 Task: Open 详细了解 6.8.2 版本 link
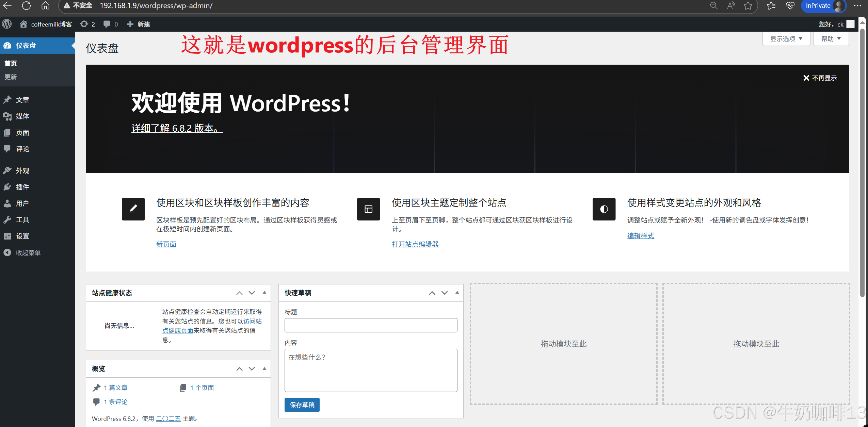pyautogui.click(x=177, y=128)
